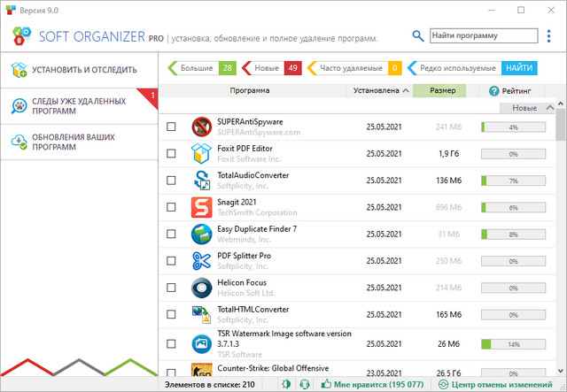Click the PDF Splitter Pro scissors icon

201,261
